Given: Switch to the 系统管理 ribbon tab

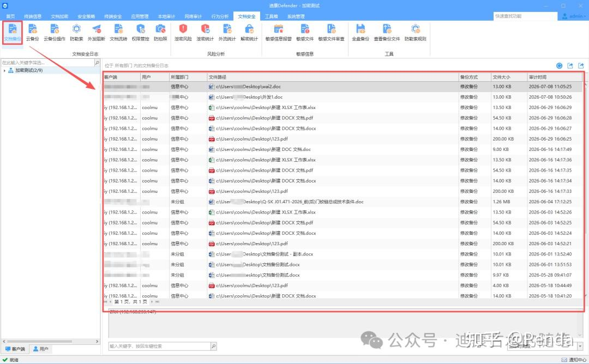Looking at the screenshot, I should point(296,16).
